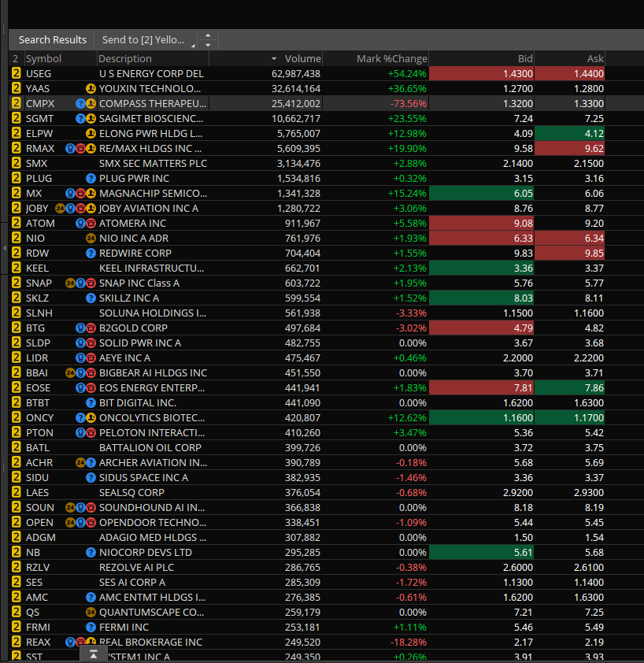Click the SES volume 285,309
The image size is (644, 663).
303,583
